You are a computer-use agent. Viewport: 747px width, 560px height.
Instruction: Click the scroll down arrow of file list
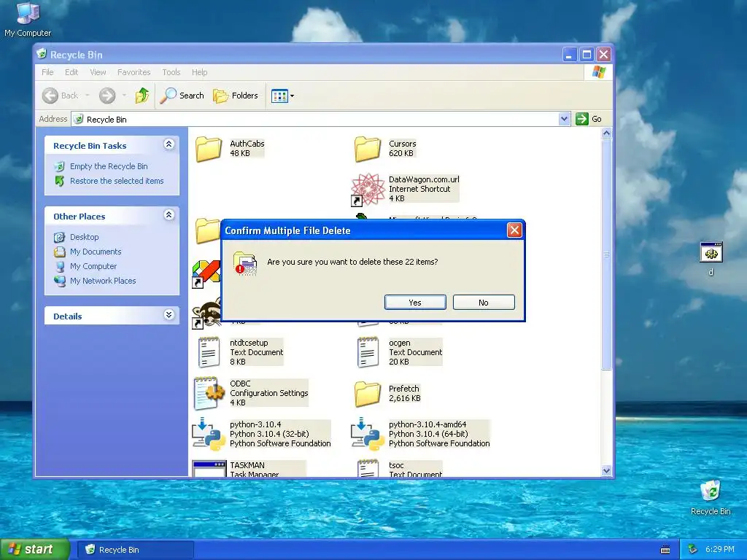[x=606, y=471]
